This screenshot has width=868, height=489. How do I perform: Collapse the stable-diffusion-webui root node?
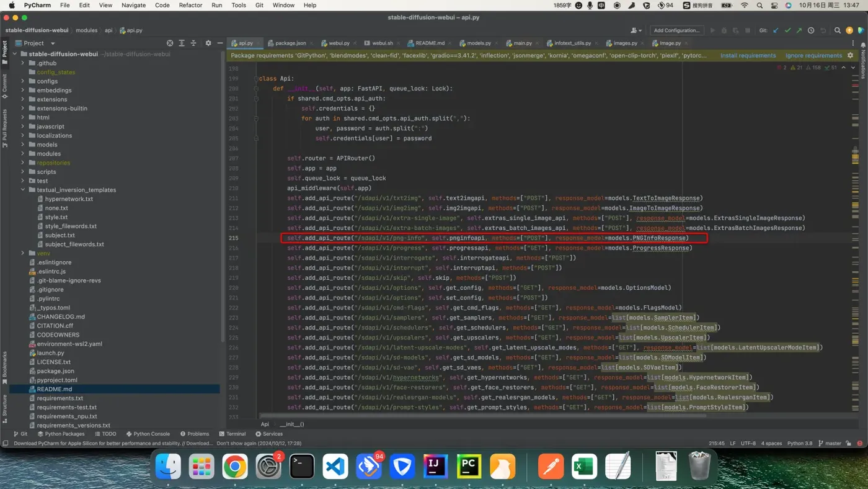coord(15,54)
